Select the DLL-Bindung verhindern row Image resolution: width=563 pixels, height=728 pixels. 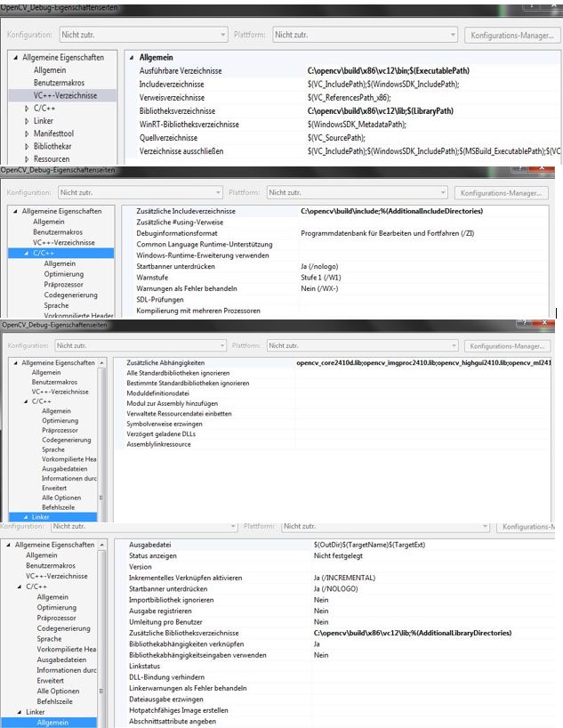pyautogui.click(x=335, y=677)
